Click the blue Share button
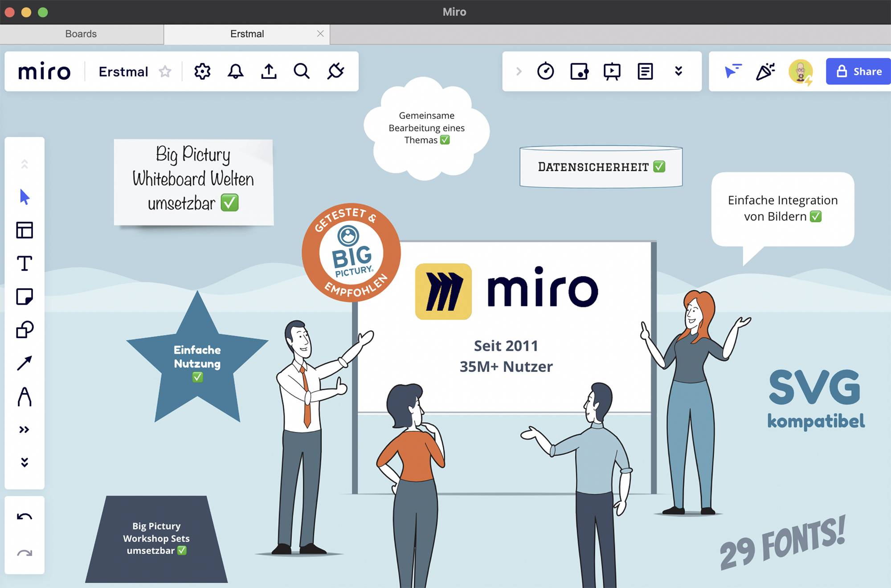 858,71
